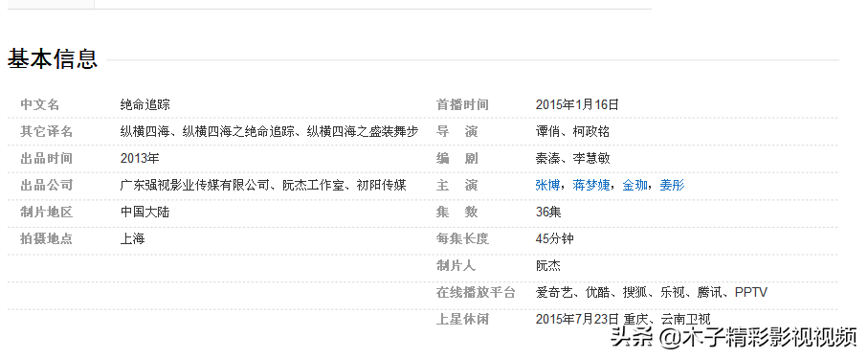Click the 出品公司 label
The height and width of the screenshot is (359, 868).
tap(47, 185)
